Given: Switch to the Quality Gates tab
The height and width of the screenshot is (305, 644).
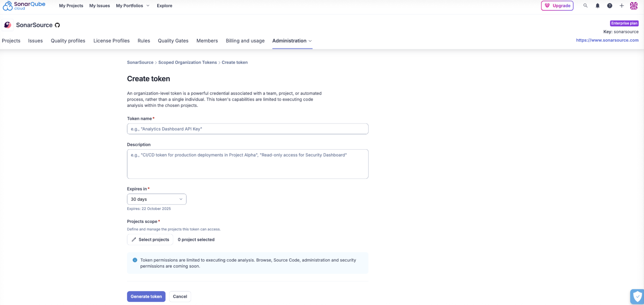Looking at the screenshot, I should (173, 41).
